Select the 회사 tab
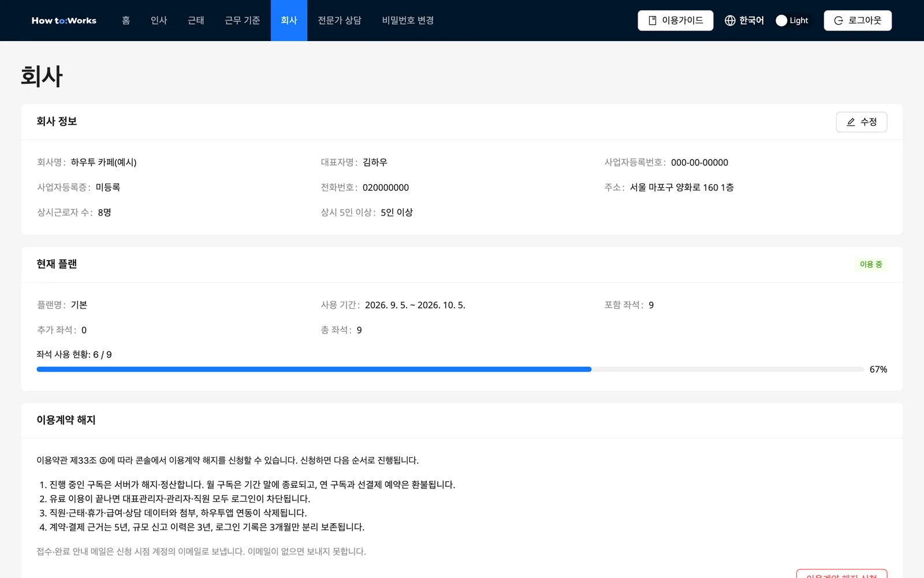Viewport: 924px width, 578px height. [289, 20]
